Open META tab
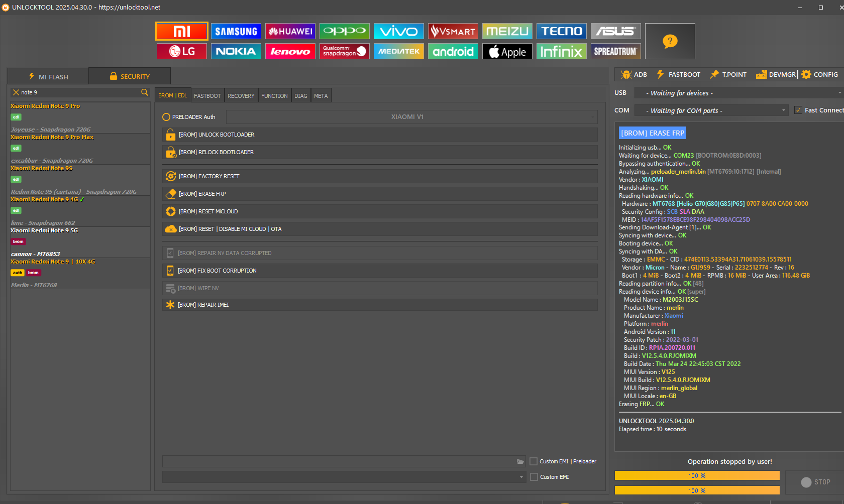 pos(321,95)
